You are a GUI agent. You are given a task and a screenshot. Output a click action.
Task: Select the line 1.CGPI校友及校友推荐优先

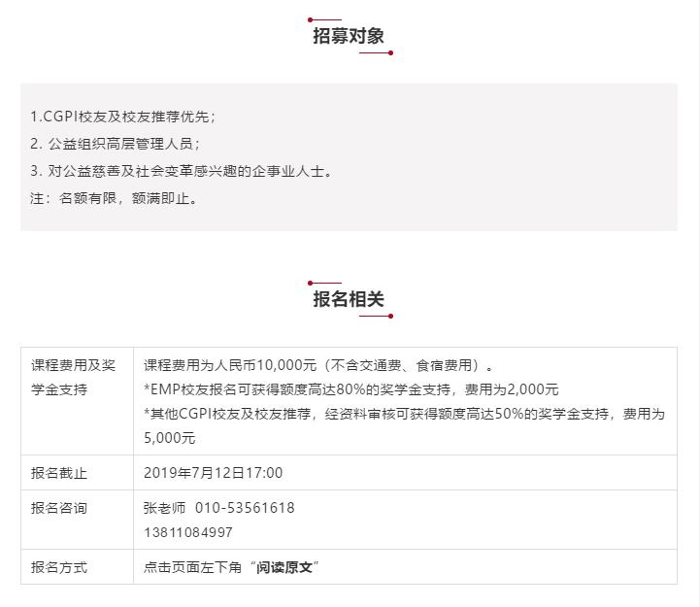point(122,117)
